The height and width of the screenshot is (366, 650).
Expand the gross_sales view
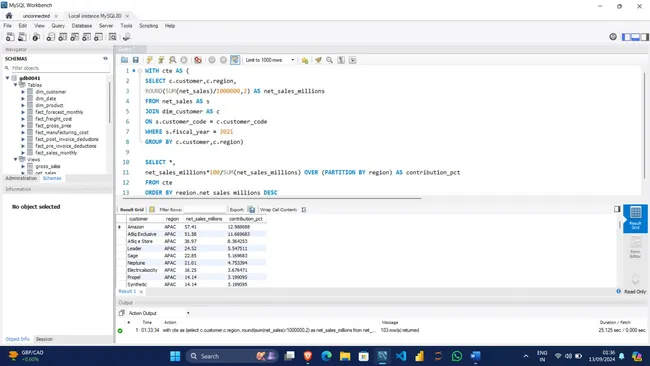pyautogui.click(x=23, y=166)
